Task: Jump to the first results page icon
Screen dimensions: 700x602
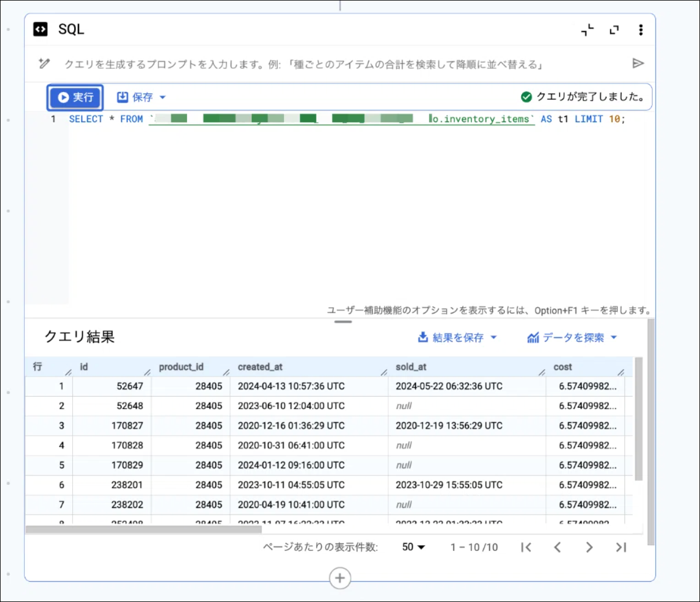Action: coord(526,547)
